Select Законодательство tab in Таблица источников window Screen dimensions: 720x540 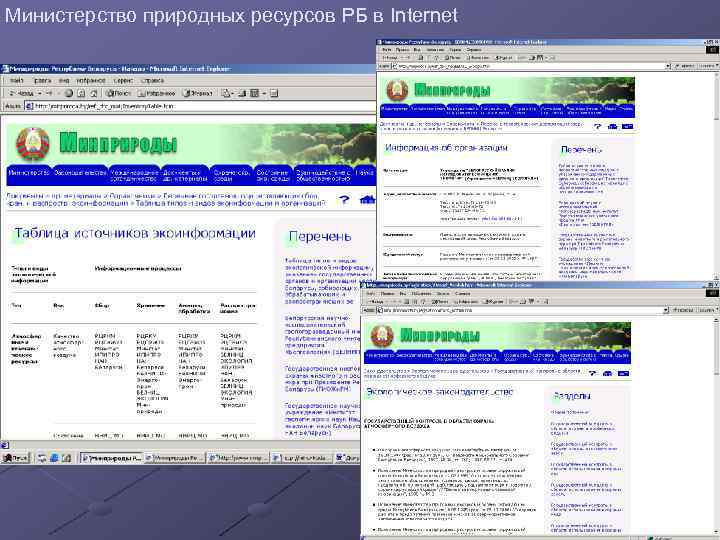tap(80, 175)
